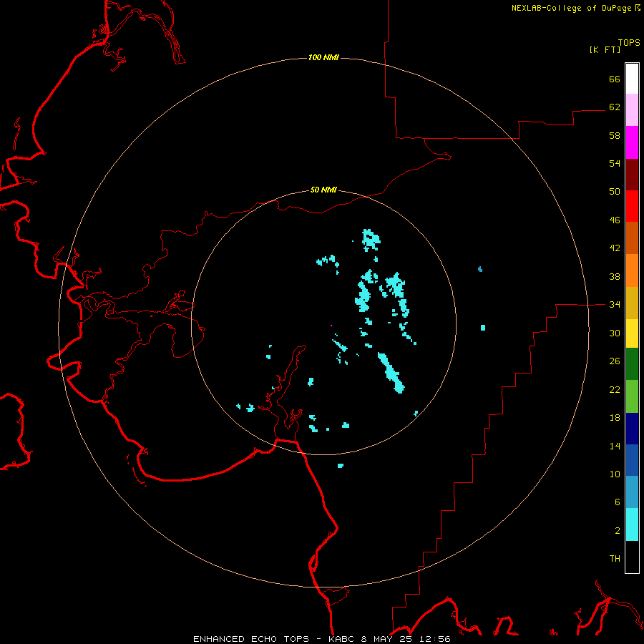The image size is (644, 644).
Task: Click the light green band between 26 and 22
Action: tap(632, 396)
